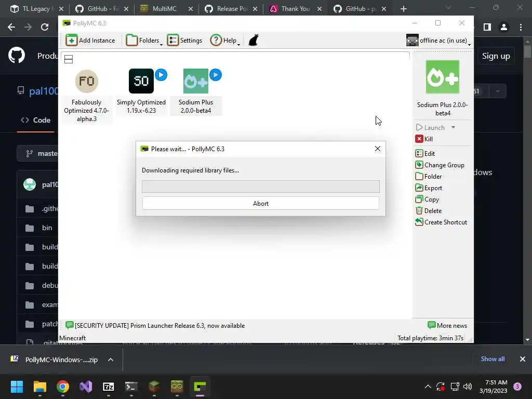Expand the Launch options arrow

point(453,128)
